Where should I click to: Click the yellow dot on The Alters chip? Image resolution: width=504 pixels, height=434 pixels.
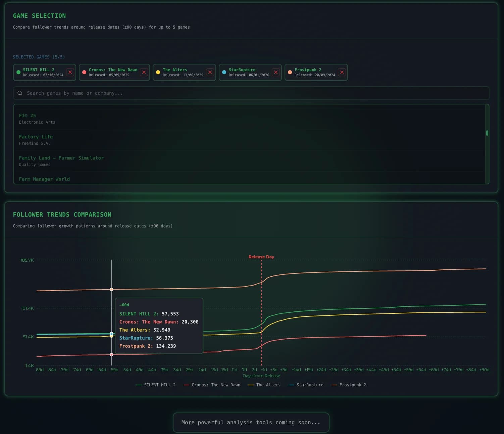158,72
